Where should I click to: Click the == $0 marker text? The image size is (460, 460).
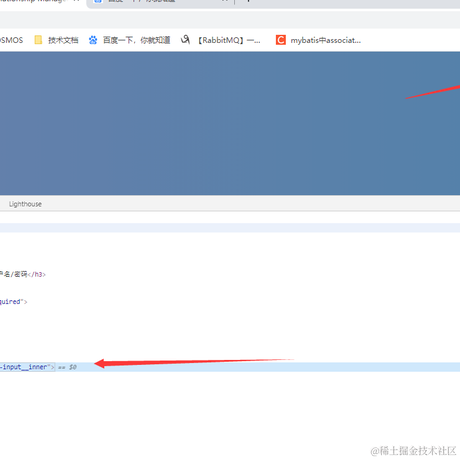coord(67,367)
